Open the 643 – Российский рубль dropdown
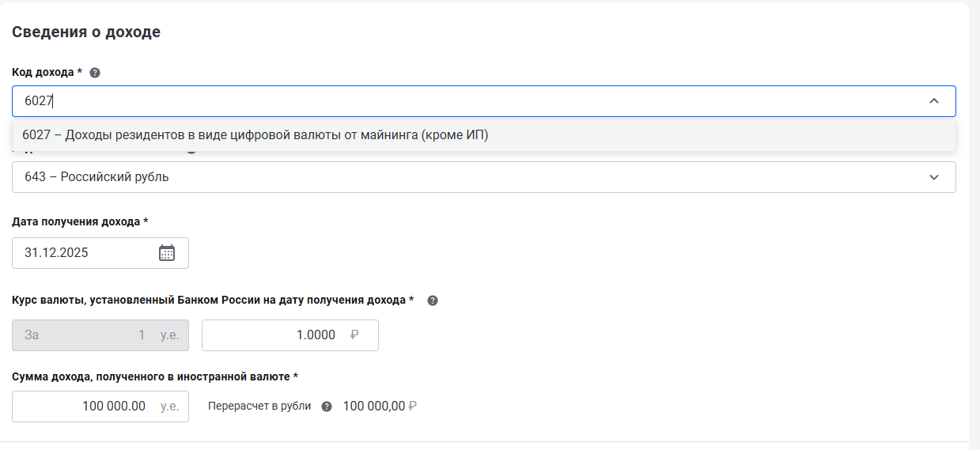Image resolution: width=980 pixels, height=450 pixels. point(475,177)
